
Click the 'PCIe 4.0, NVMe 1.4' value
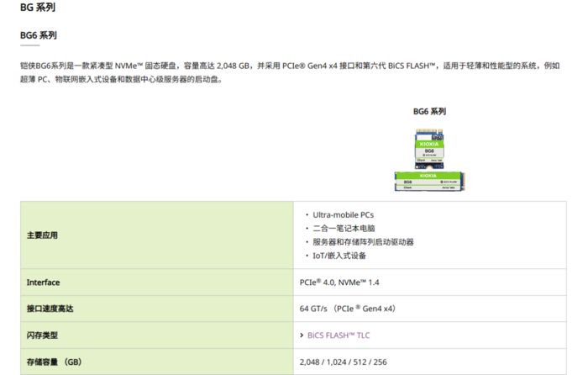tap(339, 283)
